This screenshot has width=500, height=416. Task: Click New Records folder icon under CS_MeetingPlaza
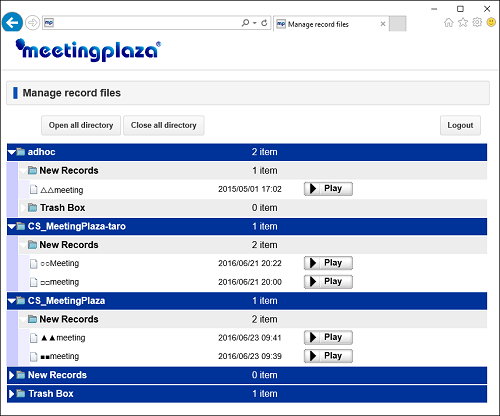(x=32, y=319)
